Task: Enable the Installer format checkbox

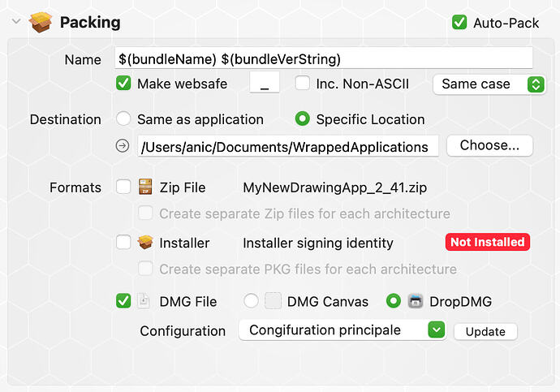Action: coord(123,243)
